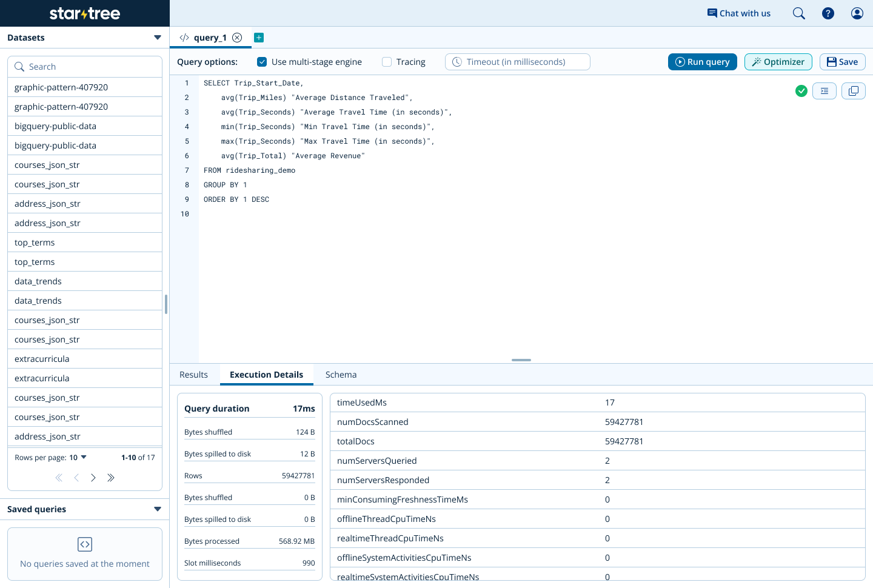This screenshot has width=873, height=588.
Task: Collapse the Datasets panel
Action: (158, 38)
